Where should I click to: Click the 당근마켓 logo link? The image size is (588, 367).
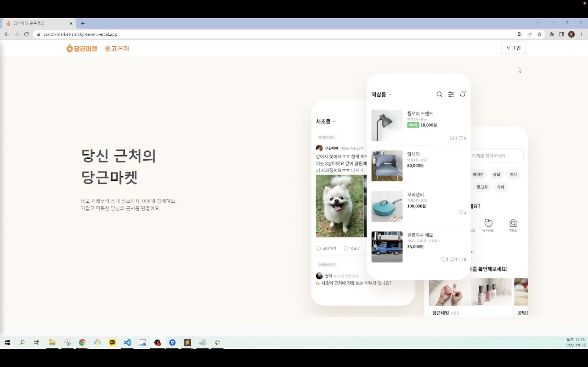pos(82,49)
